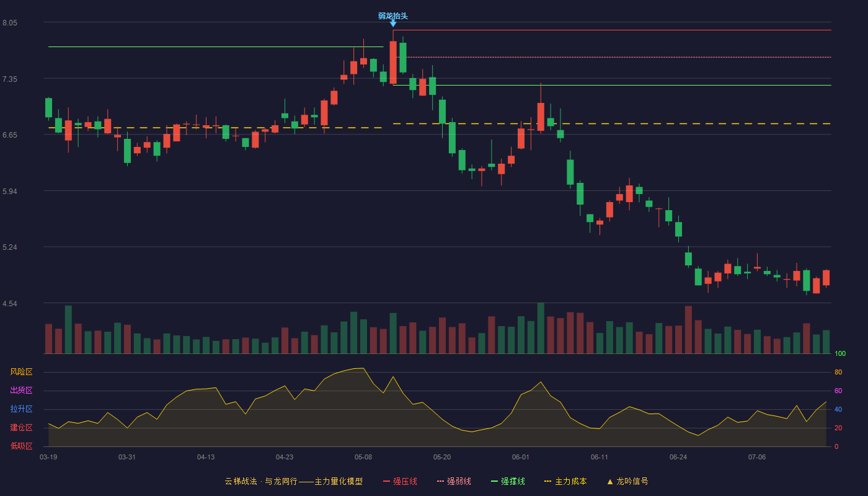Click the 4.54 price axis label
Screen dimensions: 868x496
click(10, 304)
